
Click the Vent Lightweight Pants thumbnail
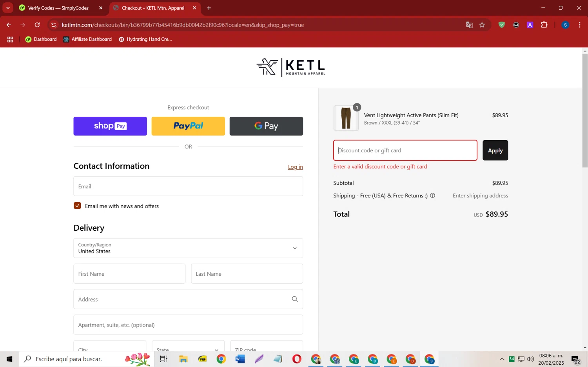pyautogui.click(x=346, y=118)
